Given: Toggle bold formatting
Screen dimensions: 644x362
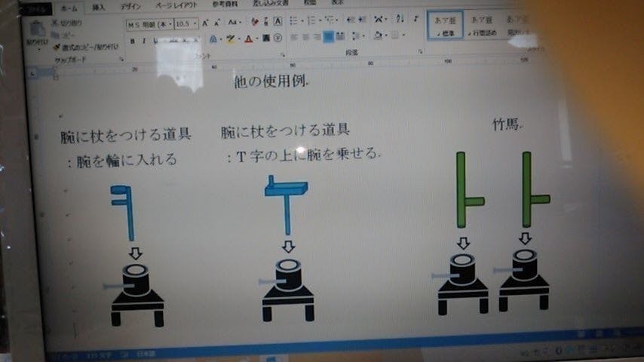Looking at the screenshot, I should point(133,41).
